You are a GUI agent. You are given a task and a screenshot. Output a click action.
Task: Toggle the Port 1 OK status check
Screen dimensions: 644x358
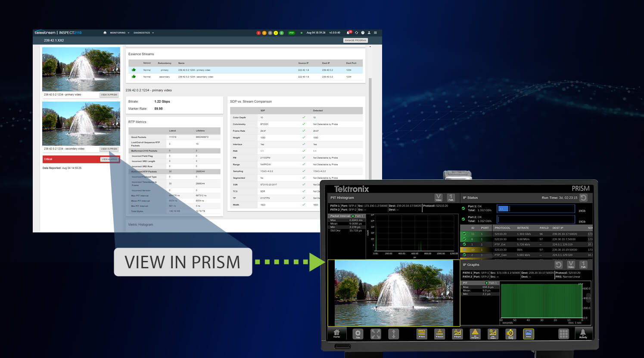point(464,208)
